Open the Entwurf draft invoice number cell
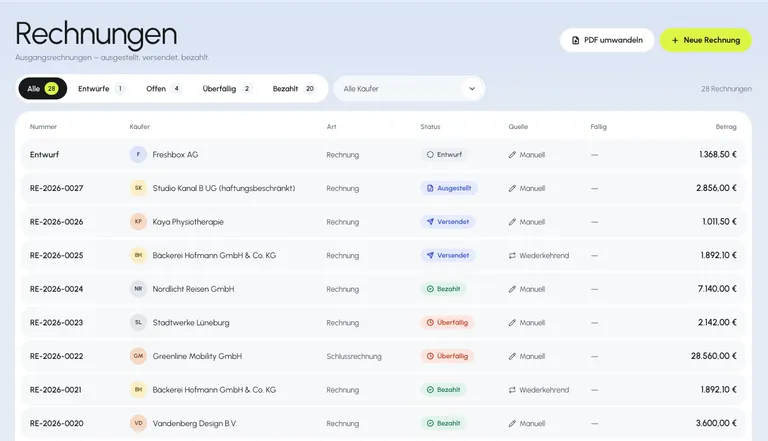Viewport: 768px width, 441px height. coord(44,154)
